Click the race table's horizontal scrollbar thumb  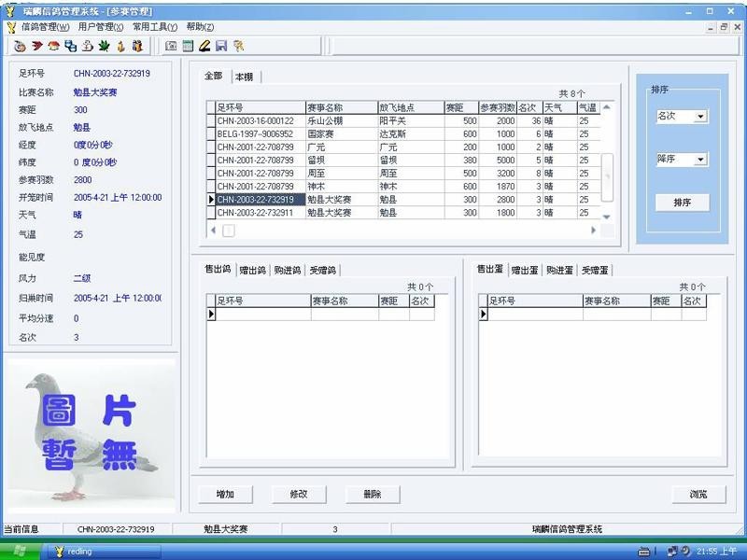coord(229,231)
